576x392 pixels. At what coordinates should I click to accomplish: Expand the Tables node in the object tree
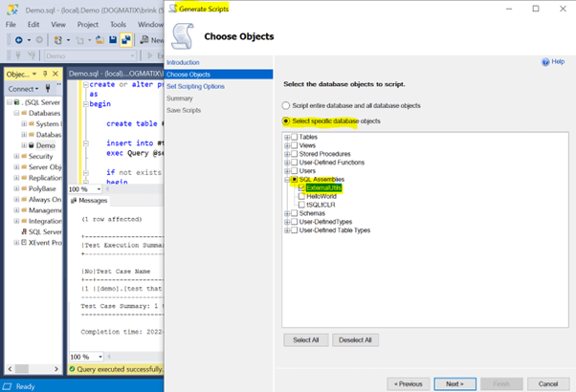pos(287,138)
